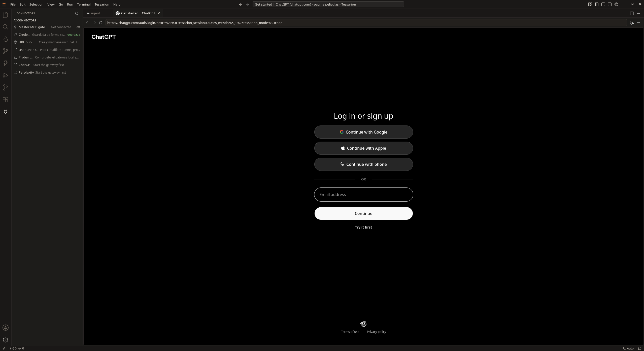This screenshot has height=351, width=644.
Task: Split the editor to the right
Action: coord(632,13)
